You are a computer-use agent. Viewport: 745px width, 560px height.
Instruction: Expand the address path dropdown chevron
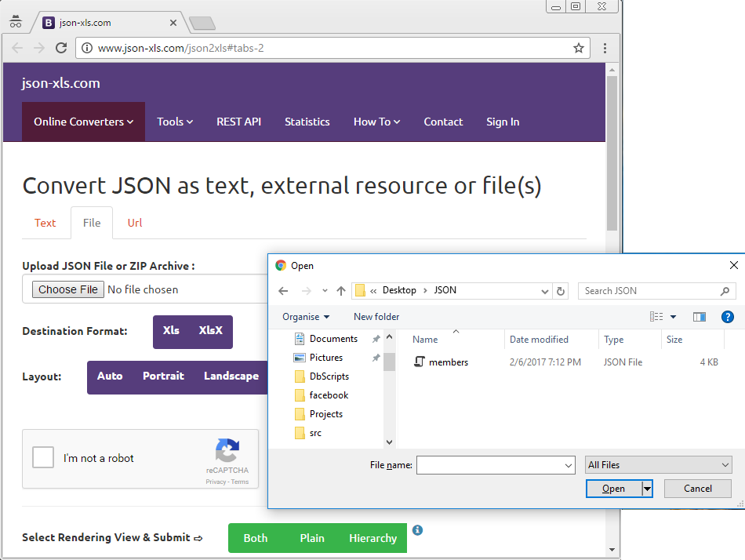[545, 291]
